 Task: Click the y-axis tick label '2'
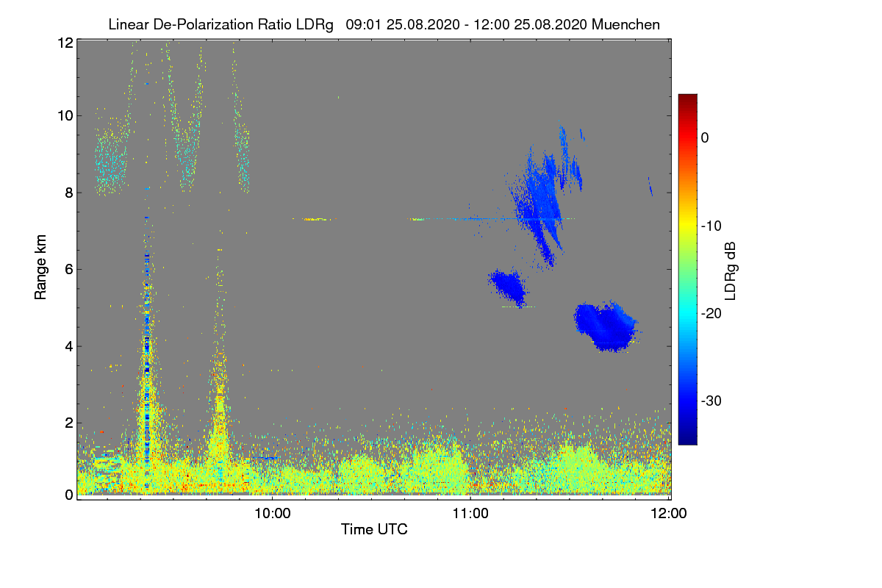click(x=69, y=423)
